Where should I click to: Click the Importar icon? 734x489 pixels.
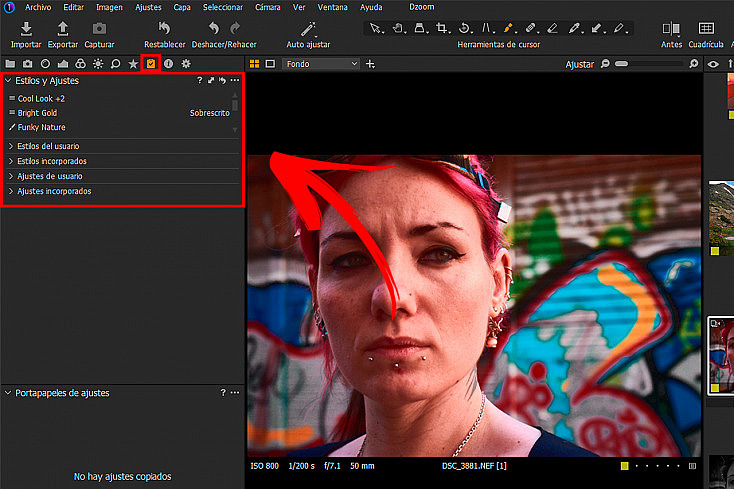(26, 29)
